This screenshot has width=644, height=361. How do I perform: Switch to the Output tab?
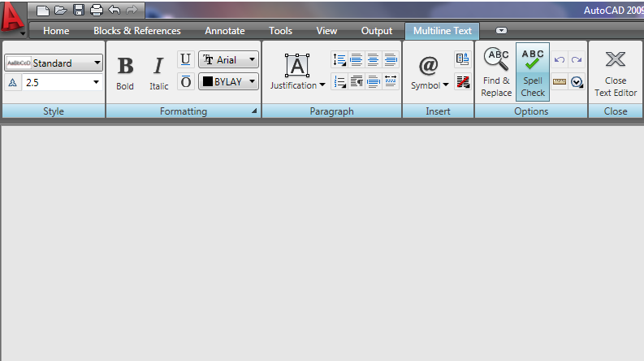point(377,31)
